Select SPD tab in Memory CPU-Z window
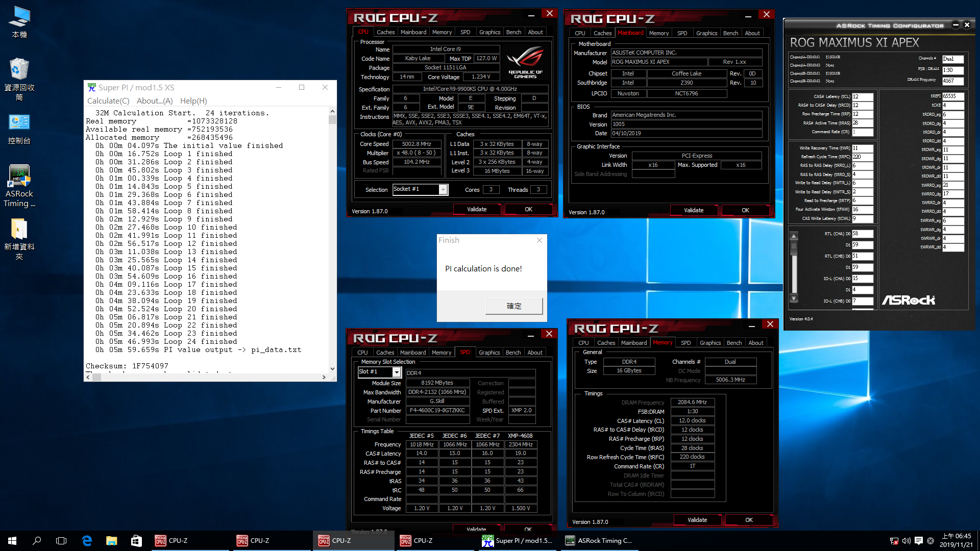The image size is (980, 551). 685,343
